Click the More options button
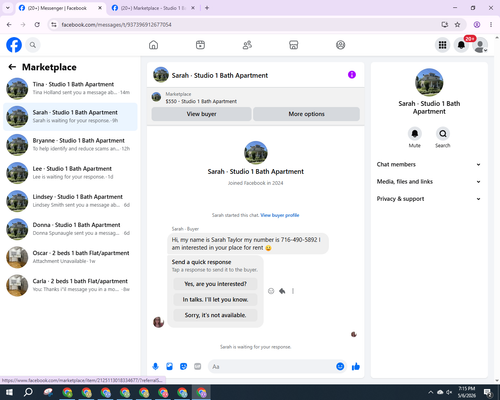 point(306,114)
